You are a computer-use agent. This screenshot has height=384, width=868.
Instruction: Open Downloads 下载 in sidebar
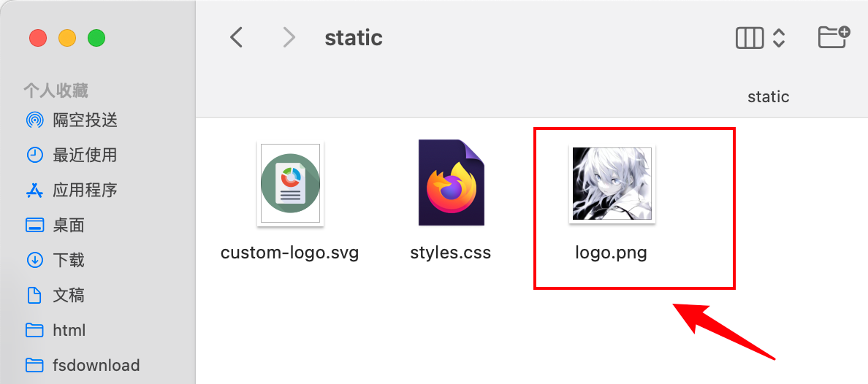[56, 260]
